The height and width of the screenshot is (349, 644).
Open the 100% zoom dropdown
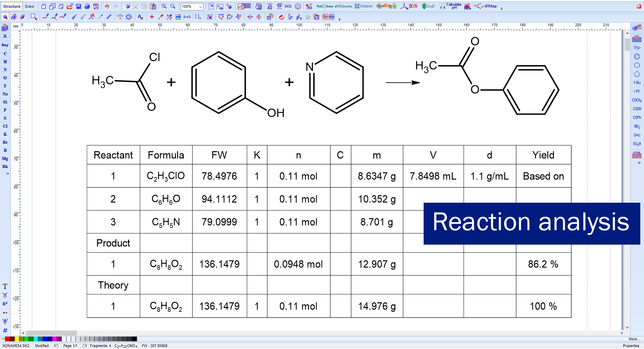click(x=201, y=7)
